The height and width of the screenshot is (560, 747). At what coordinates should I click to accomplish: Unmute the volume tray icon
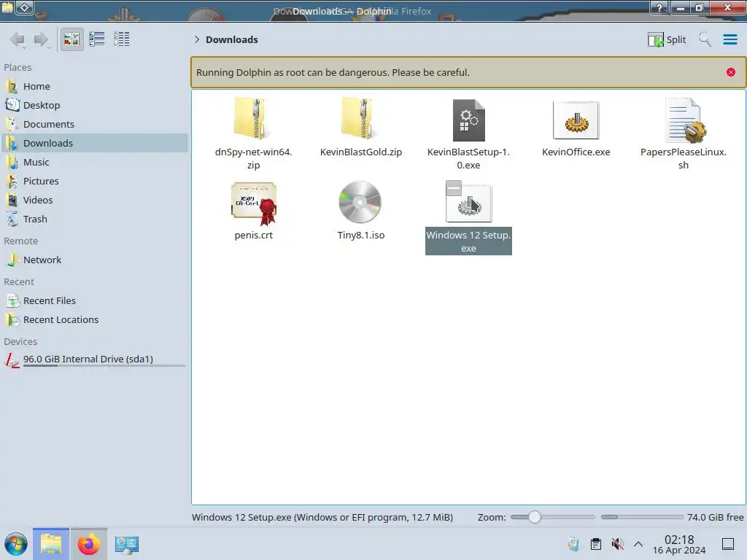[x=617, y=544]
